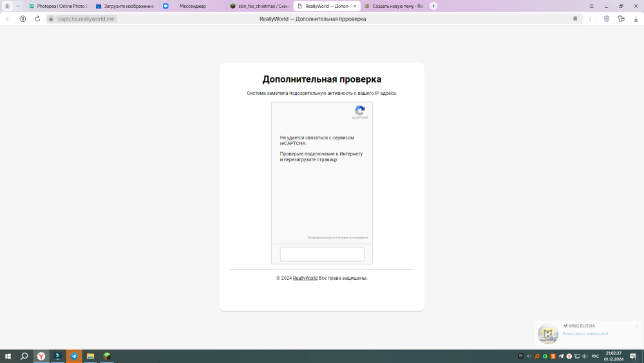Open the Windows notification center icon
This screenshot has width=644, height=363.
634,356
